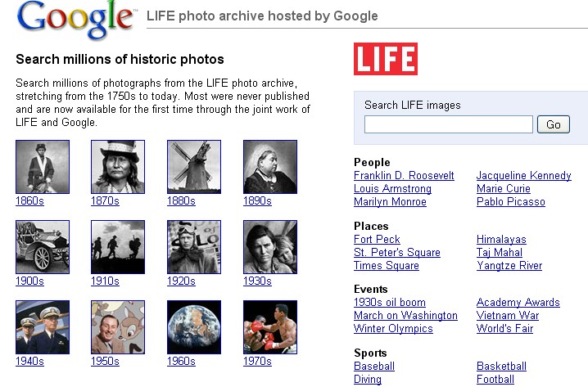Image resolution: width=588 pixels, height=387 pixels.
Task: Visit the Taj Mahal link
Action: 499,252
